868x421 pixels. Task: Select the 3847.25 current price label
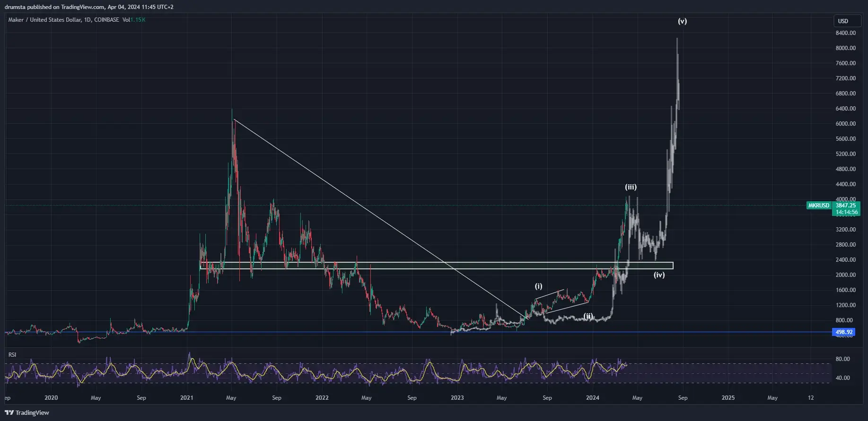(846, 206)
